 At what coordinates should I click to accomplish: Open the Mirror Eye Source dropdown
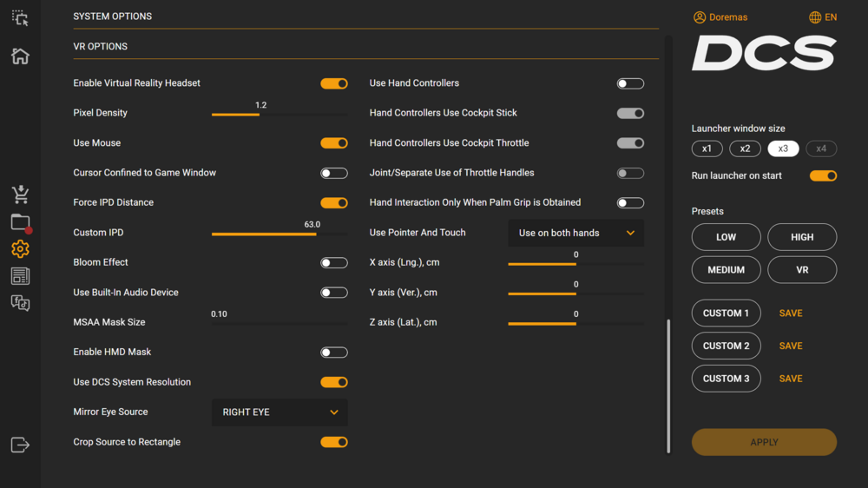click(279, 412)
